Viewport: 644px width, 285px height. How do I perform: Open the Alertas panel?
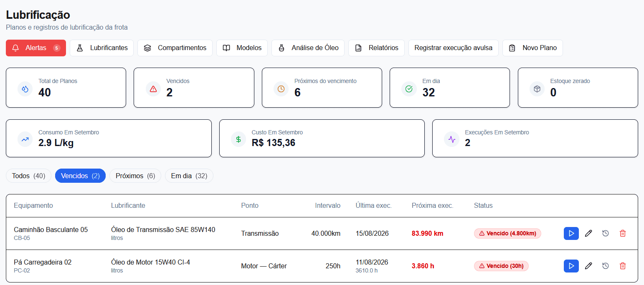pyautogui.click(x=36, y=48)
